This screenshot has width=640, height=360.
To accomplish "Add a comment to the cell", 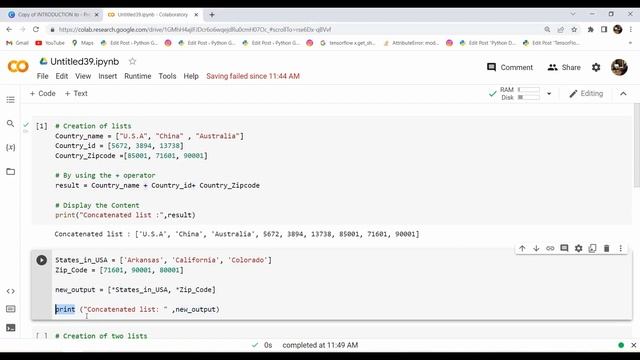I will [564, 248].
